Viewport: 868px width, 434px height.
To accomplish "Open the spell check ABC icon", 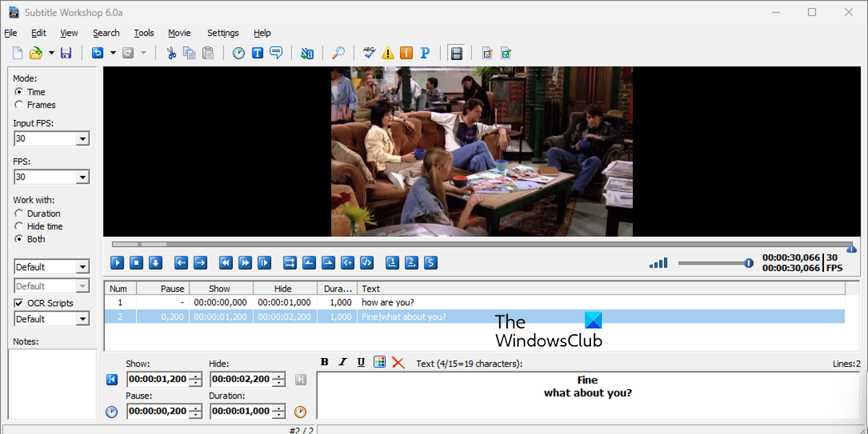I will [x=370, y=53].
